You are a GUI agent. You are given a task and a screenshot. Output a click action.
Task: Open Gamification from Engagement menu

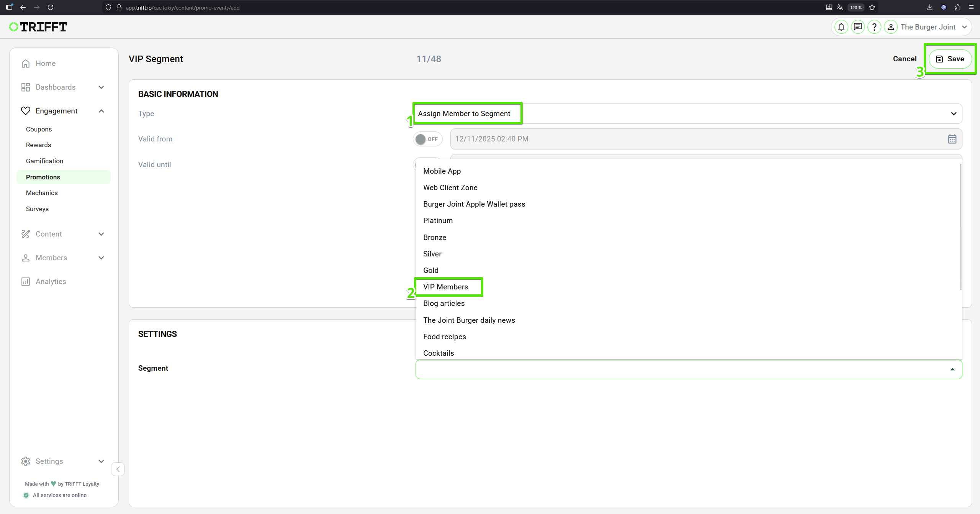tap(44, 161)
